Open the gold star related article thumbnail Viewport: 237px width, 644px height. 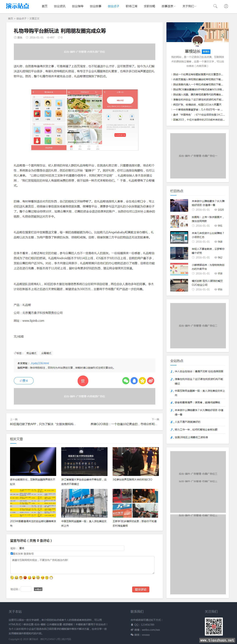coord(33,462)
